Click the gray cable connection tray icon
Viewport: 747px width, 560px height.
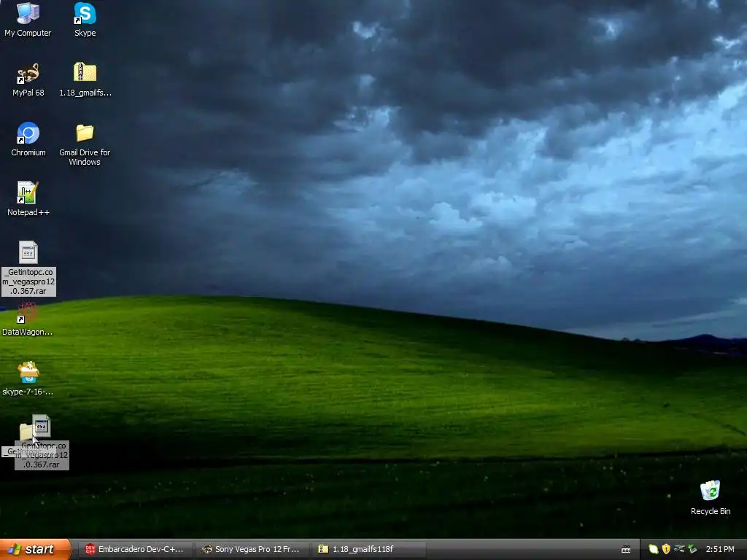tap(679, 549)
